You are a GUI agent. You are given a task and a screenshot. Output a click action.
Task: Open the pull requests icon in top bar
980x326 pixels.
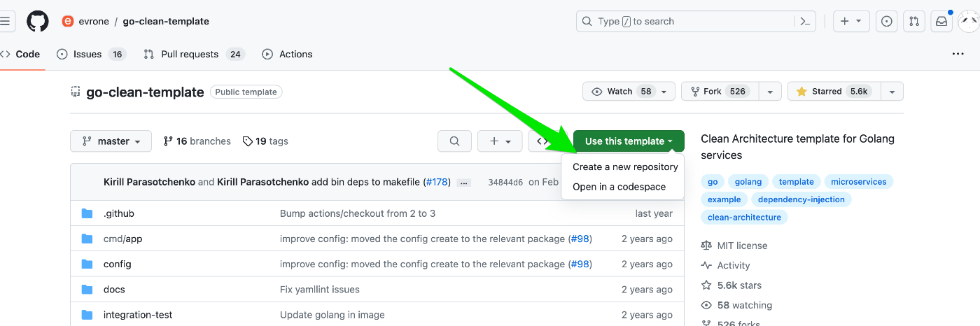click(914, 22)
